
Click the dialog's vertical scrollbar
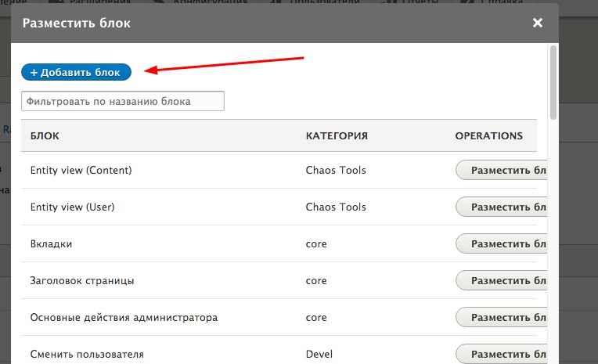click(x=553, y=83)
